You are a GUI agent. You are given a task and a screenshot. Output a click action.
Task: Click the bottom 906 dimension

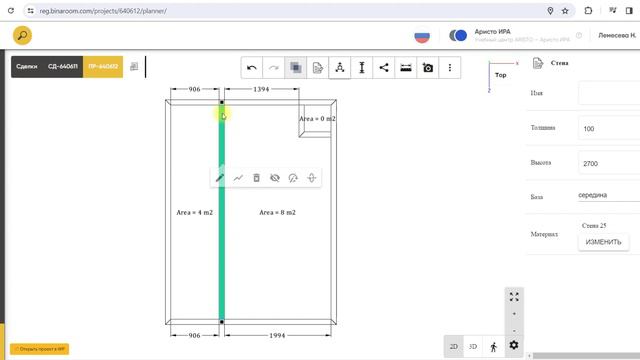[195, 335]
